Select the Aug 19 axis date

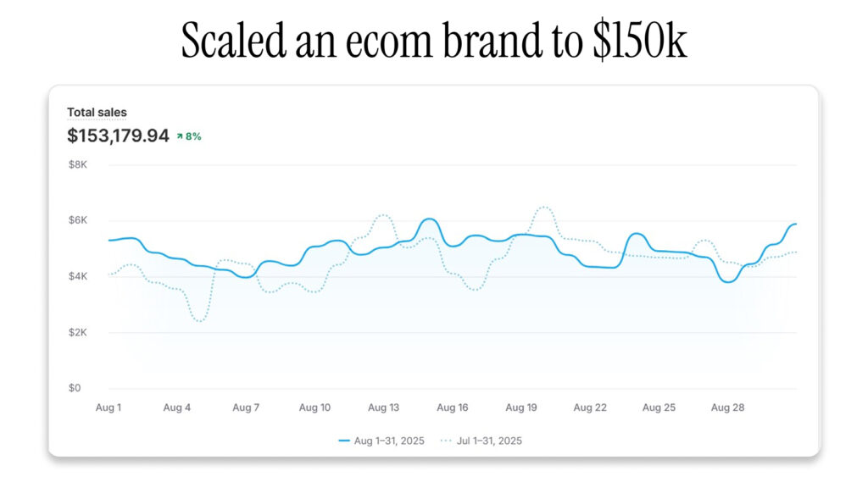coord(520,408)
